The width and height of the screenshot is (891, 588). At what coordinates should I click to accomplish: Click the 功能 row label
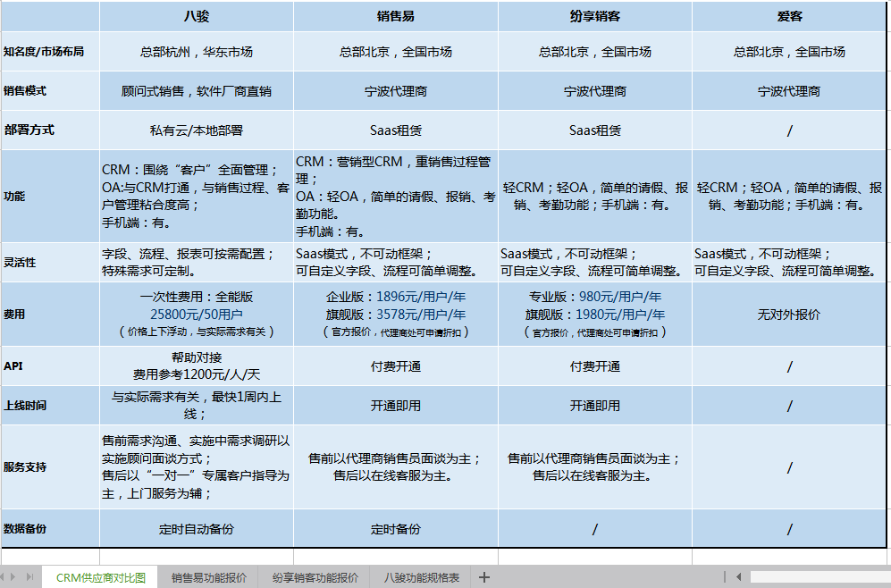point(50,196)
